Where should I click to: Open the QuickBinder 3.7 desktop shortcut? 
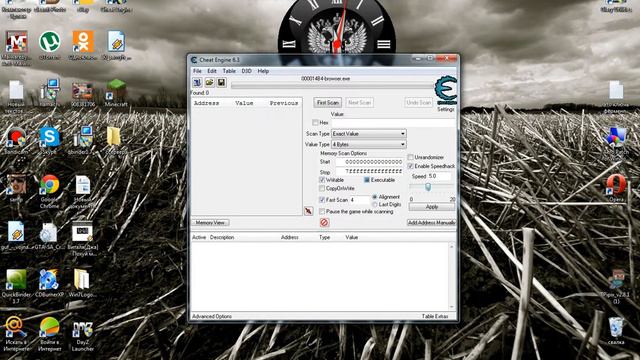(16, 287)
